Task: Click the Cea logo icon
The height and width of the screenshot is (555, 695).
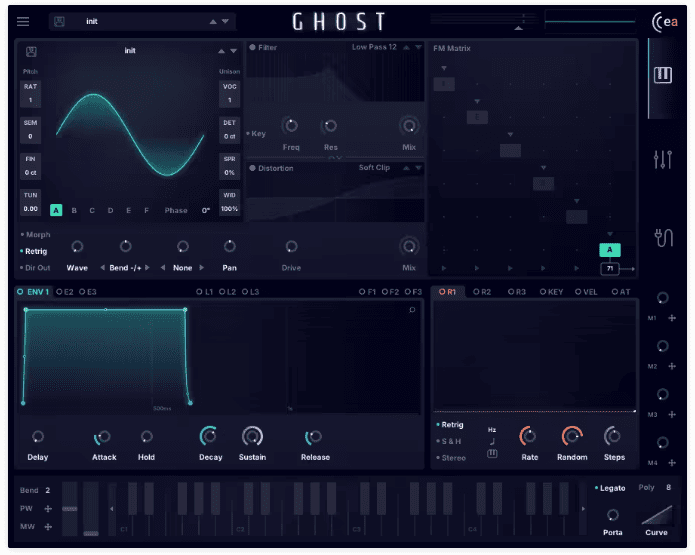Action: pyautogui.click(x=664, y=22)
